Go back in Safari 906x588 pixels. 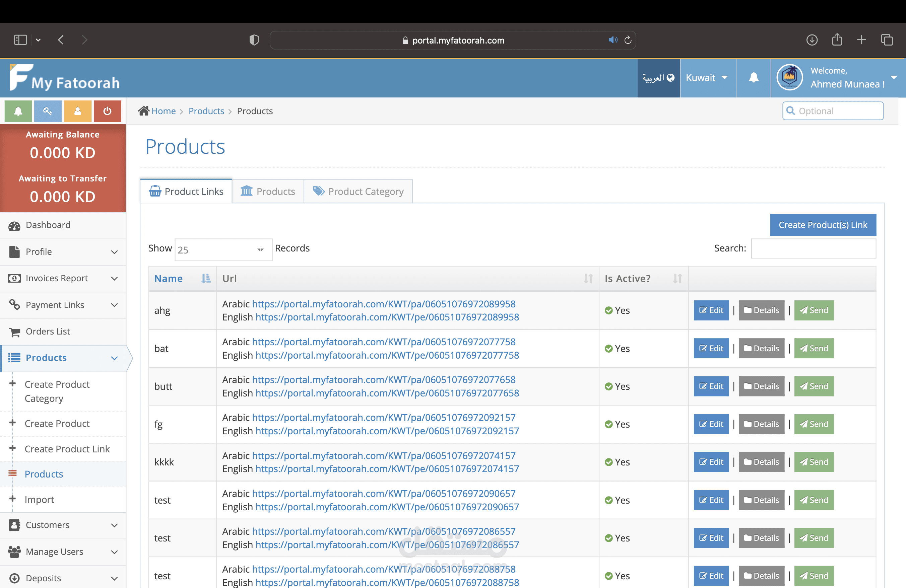point(61,40)
